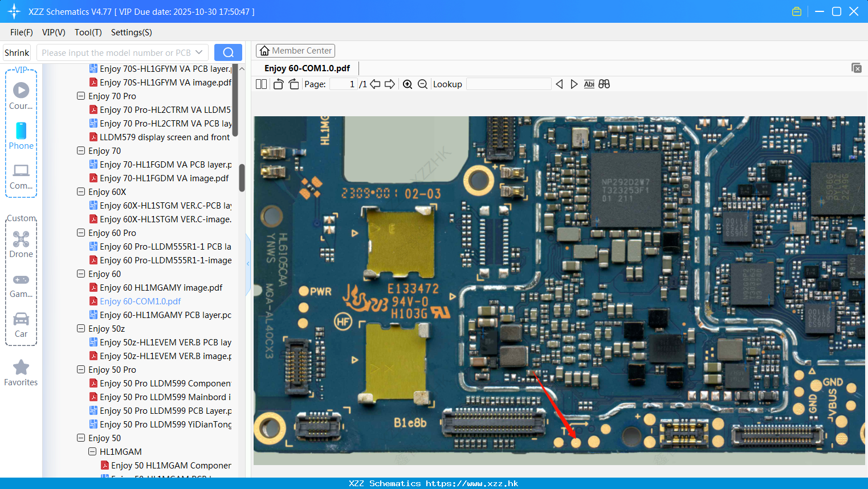Open Enjoy 50 HL1MGAM Component file
The width and height of the screenshot is (868, 489).
pos(166,466)
